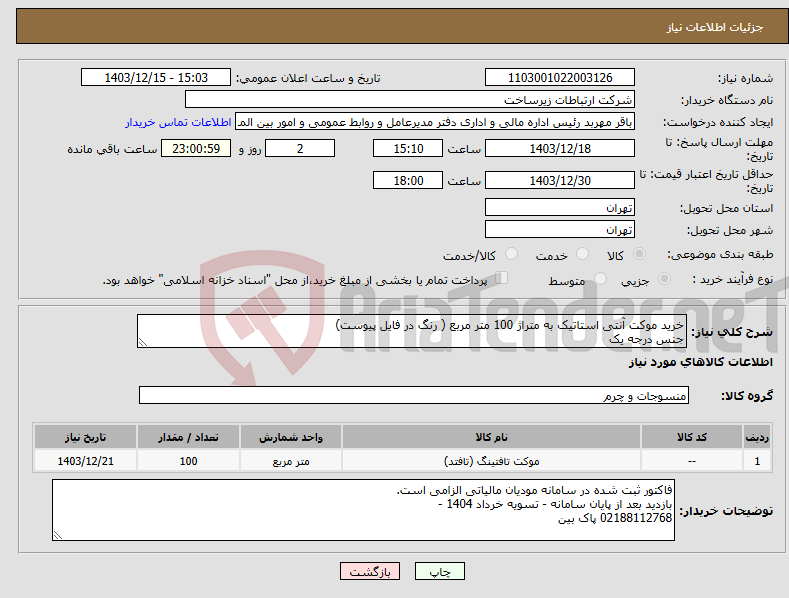Click the بازگشت (back) button
789x598 pixels.
[x=370, y=571]
